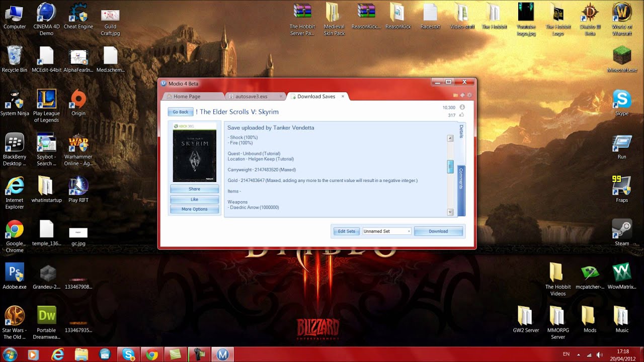
Task: Open the Mods folder on desktop
Action: [x=590, y=319]
